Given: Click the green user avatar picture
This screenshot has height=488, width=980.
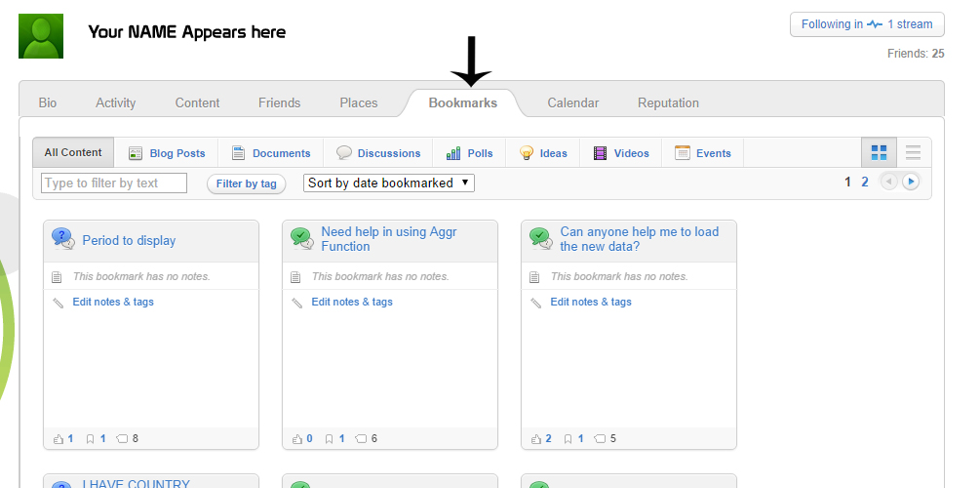Looking at the screenshot, I should [x=41, y=36].
